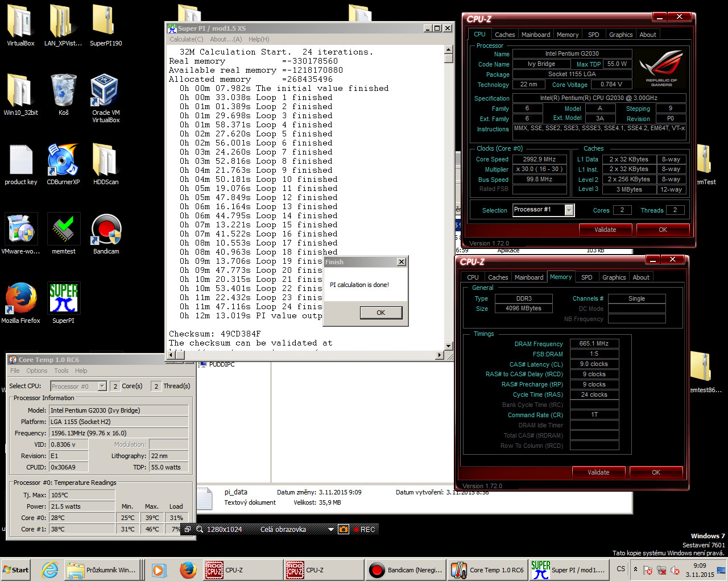Click Validate in bottom CPU-Z Memory window
The width and height of the screenshot is (728, 582).
[x=598, y=472]
